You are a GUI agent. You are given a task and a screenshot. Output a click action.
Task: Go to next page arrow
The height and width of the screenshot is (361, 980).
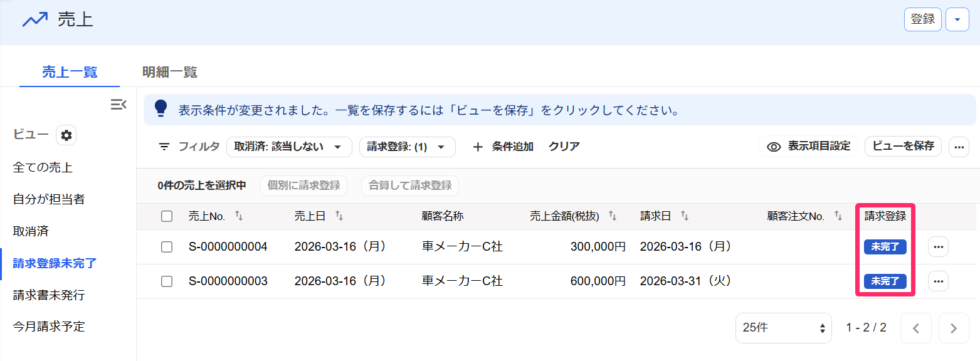coord(954,328)
